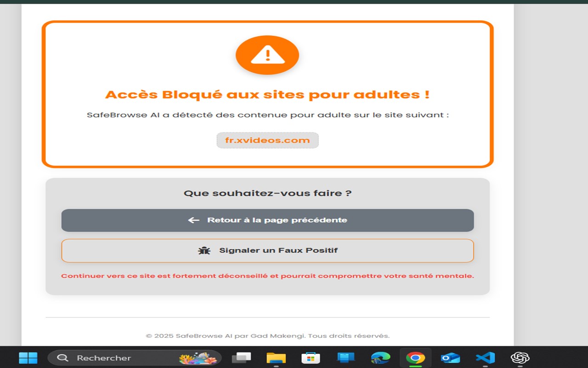The image size is (588, 368).
Task: Open Outlook from the taskbar
Action: click(x=450, y=358)
